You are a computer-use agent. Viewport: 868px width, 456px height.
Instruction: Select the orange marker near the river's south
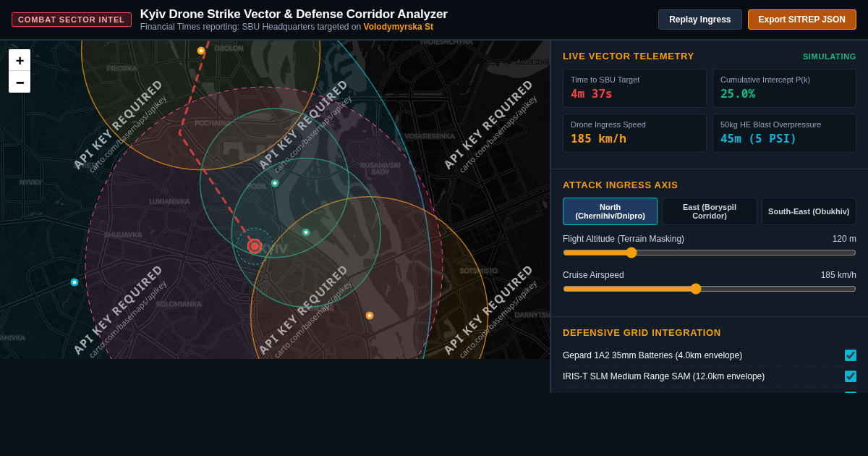pos(370,316)
